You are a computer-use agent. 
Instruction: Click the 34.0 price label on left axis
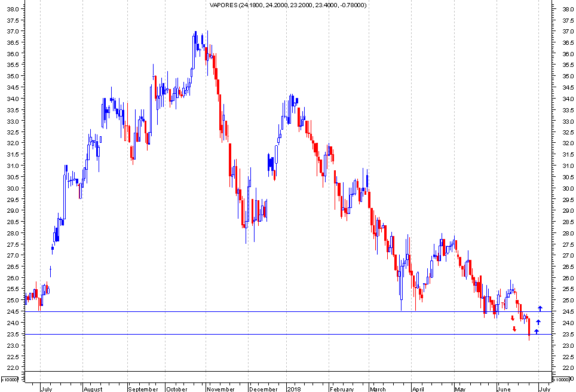point(13,99)
